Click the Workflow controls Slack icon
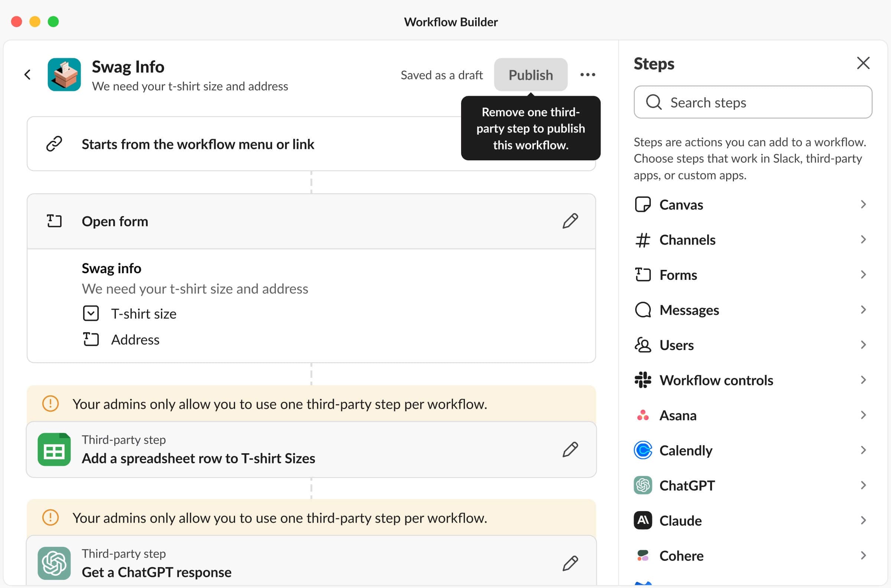Image resolution: width=891 pixels, height=588 pixels. 643,380
